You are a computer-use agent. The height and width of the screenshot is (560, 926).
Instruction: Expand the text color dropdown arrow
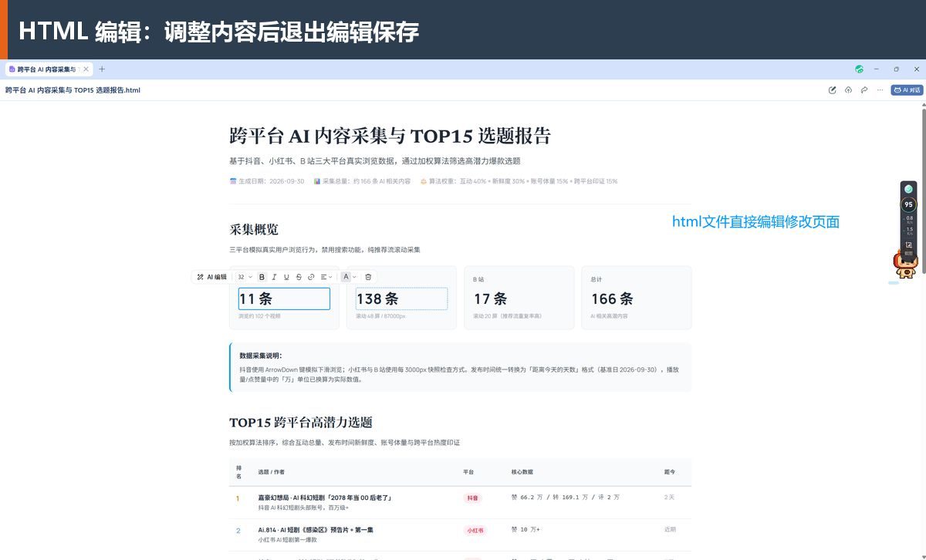(355, 277)
